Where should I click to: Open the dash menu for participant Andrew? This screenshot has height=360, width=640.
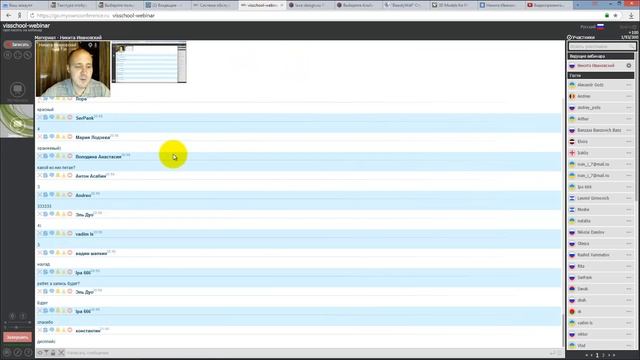(x=629, y=96)
